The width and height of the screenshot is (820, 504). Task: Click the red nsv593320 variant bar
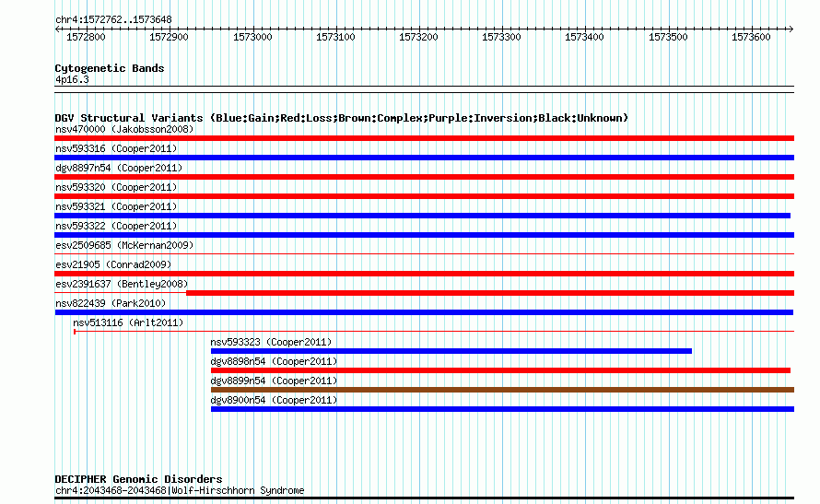(424, 196)
